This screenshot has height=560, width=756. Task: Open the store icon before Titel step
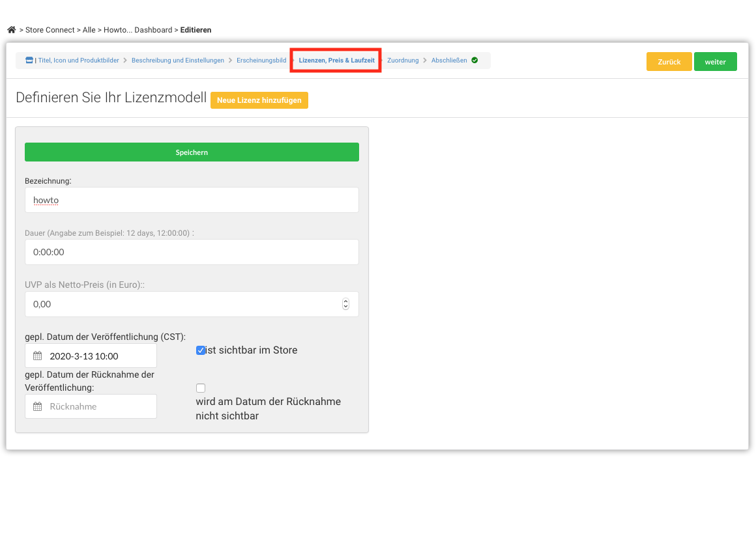pyautogui.click(x=29, y=61)
